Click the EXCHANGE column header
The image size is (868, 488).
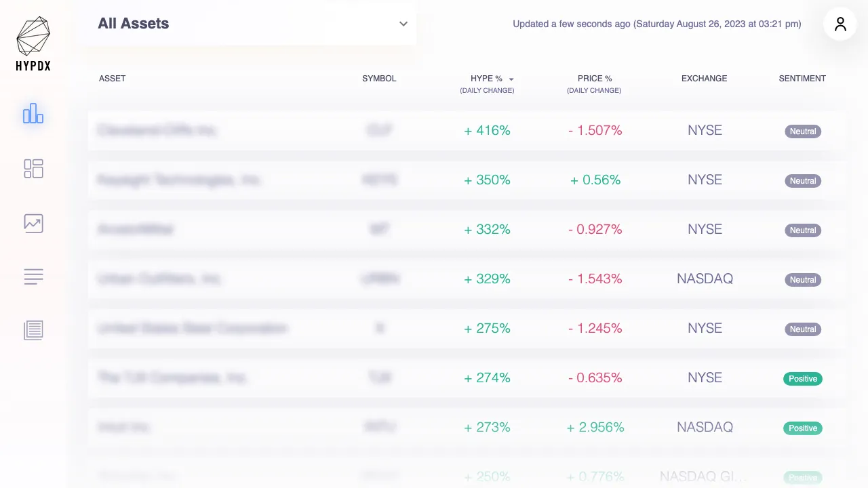704,79
